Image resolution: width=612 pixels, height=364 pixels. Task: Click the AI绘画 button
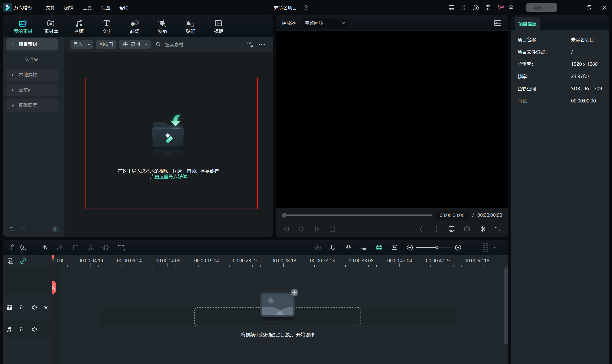106,44
